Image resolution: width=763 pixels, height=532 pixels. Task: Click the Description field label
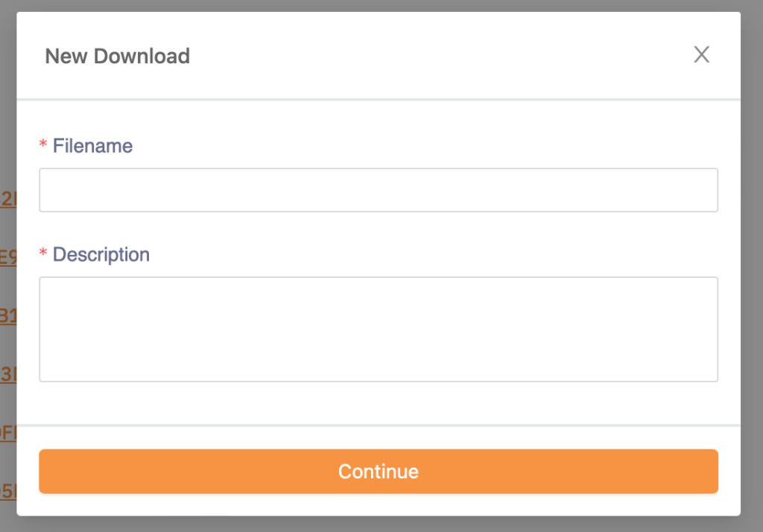tap(101, 255)
